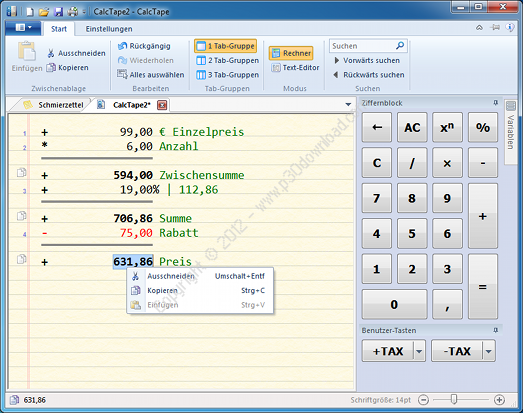This screenshot has width=523, height=413.
Task: Click Rückwärts suchen
Action: [x=369, y=75]
